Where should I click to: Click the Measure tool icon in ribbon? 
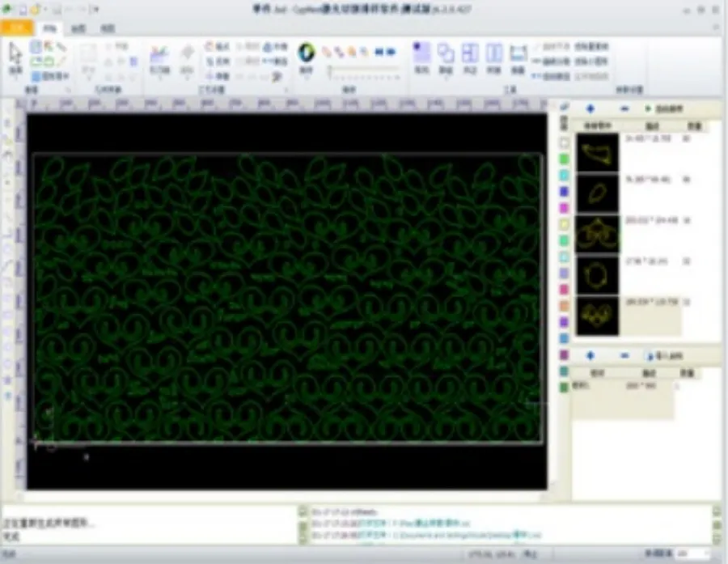518,53
